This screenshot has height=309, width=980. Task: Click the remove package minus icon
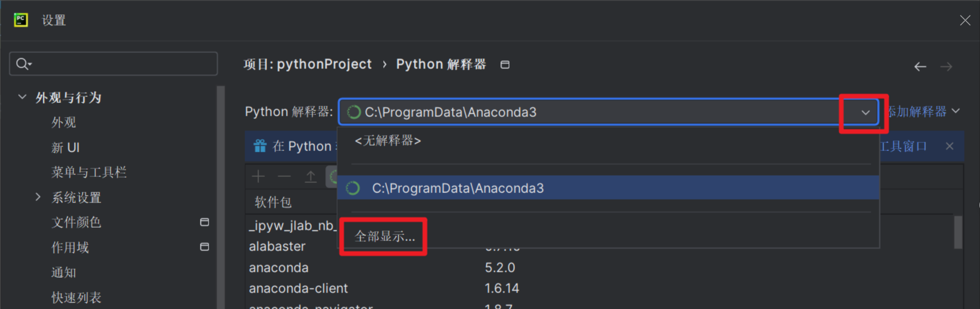point(284,177)
